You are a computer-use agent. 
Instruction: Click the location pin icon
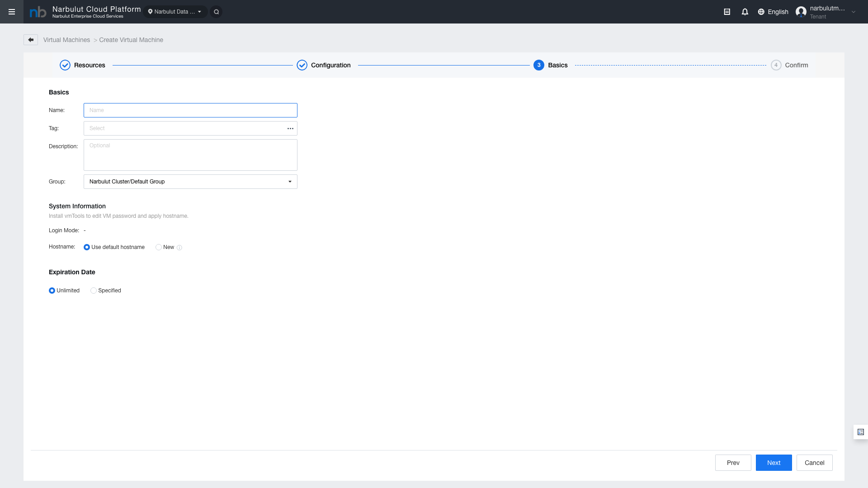pyautogui.click(x=150, y=12)
